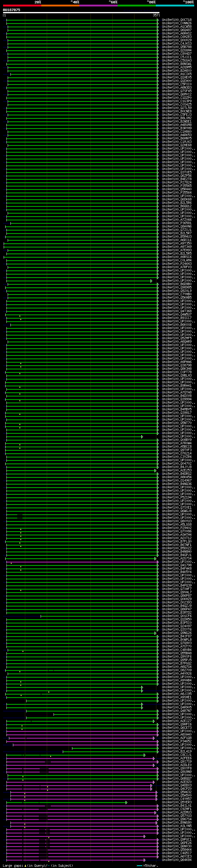Click label UniRef100_Q2UUH4
The width and height of the screenshot is (197, 868).
(177, 50)
